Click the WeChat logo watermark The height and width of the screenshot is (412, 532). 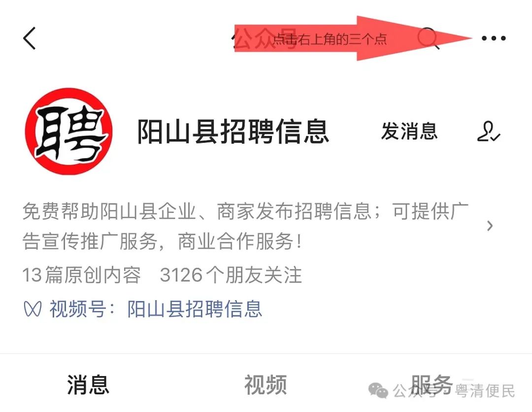coord(378,390)
